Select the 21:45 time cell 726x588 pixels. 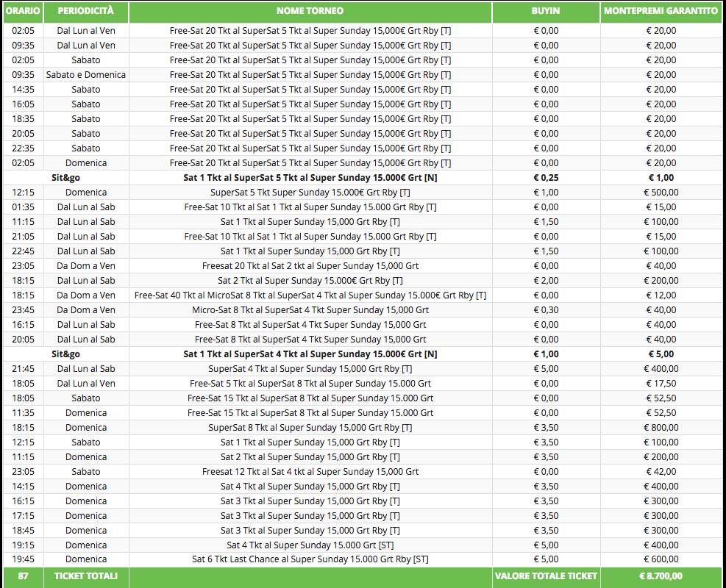coord(23,369)
